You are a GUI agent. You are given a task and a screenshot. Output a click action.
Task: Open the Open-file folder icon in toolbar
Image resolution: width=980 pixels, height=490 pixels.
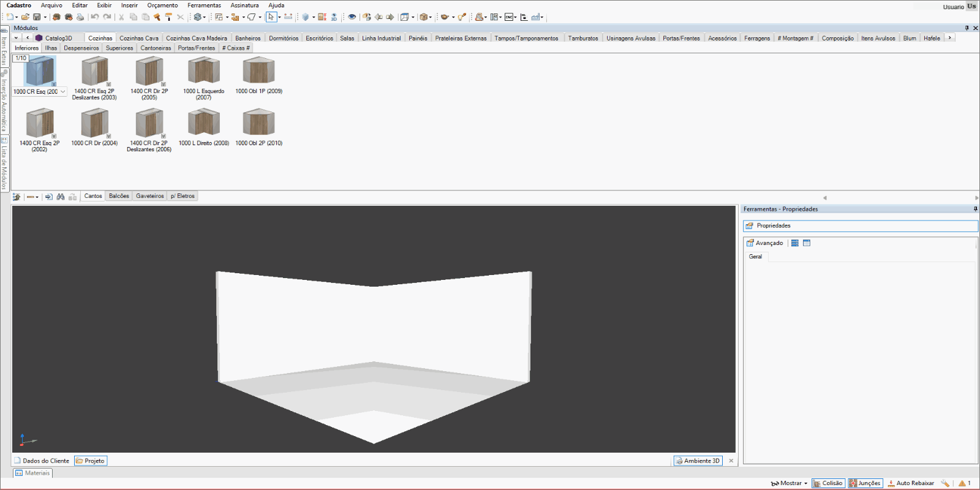click(x=25, y=17)
